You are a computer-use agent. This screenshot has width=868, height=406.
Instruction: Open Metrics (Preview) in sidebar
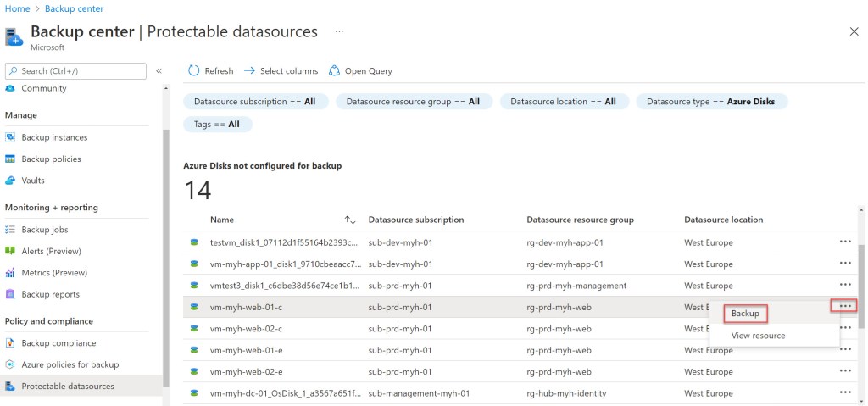(53, 273)
